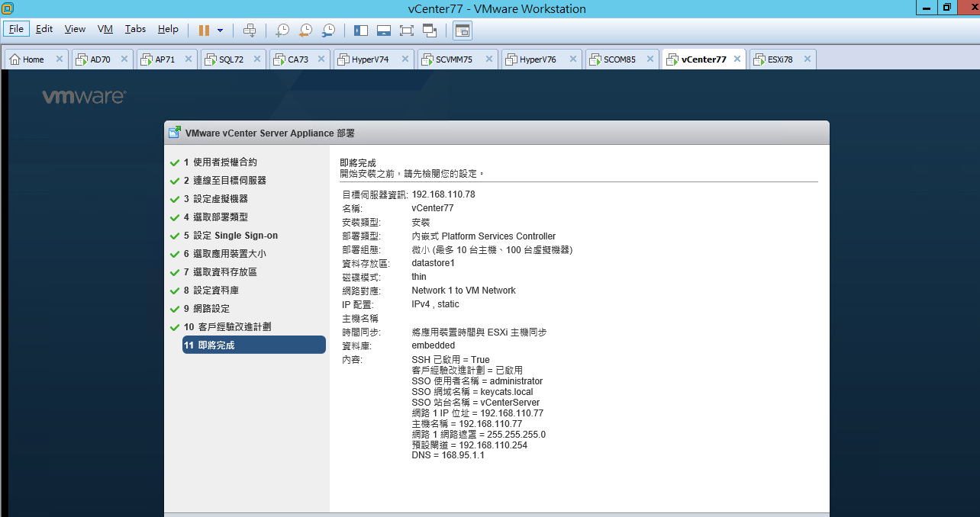Click the '預設閘道 = 192.168.110.254' line
The height and width of the screenshot is (517, 980).
(x=469, y=445)
